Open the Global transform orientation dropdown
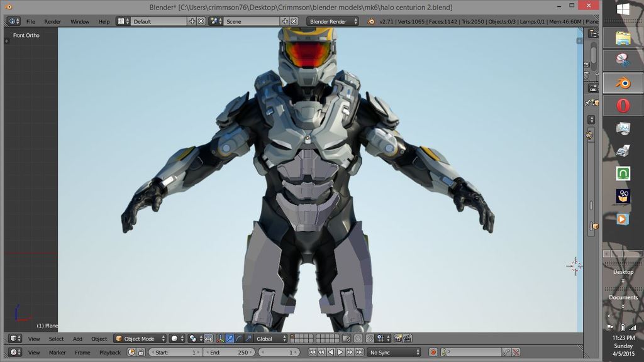644x362 pixels. (x=270, y=339)
